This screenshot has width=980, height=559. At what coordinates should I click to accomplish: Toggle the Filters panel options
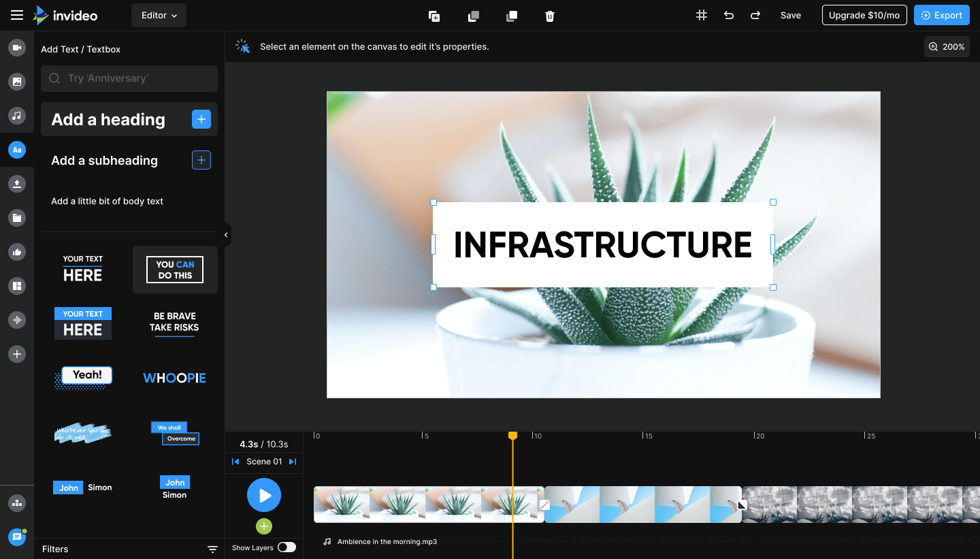pyautogui.click(x=213, y=549)
